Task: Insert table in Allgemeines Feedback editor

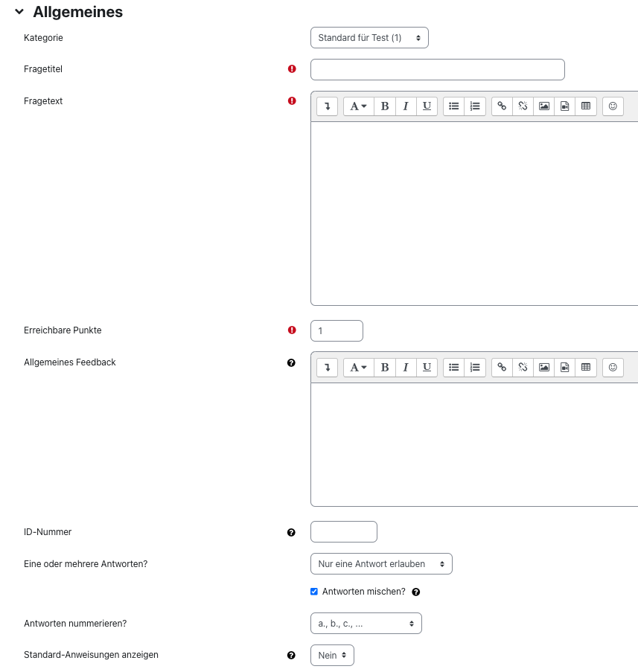Action: point(586,367)
